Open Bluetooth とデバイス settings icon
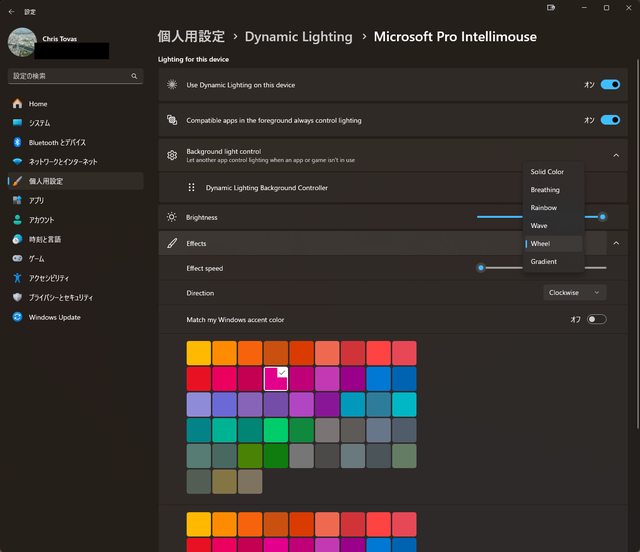The height and width of the screenshot is (552, 640). 17,142
